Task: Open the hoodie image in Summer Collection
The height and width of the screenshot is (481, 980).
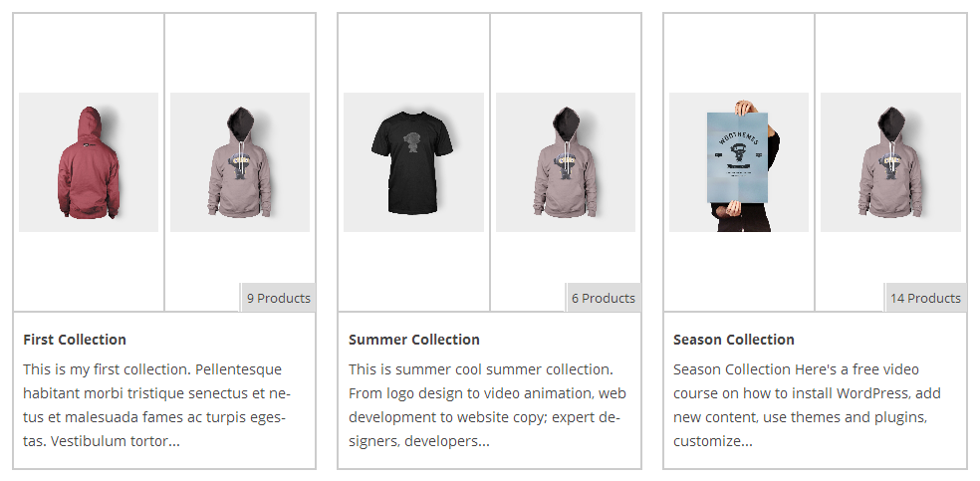Action: [566, 162]
